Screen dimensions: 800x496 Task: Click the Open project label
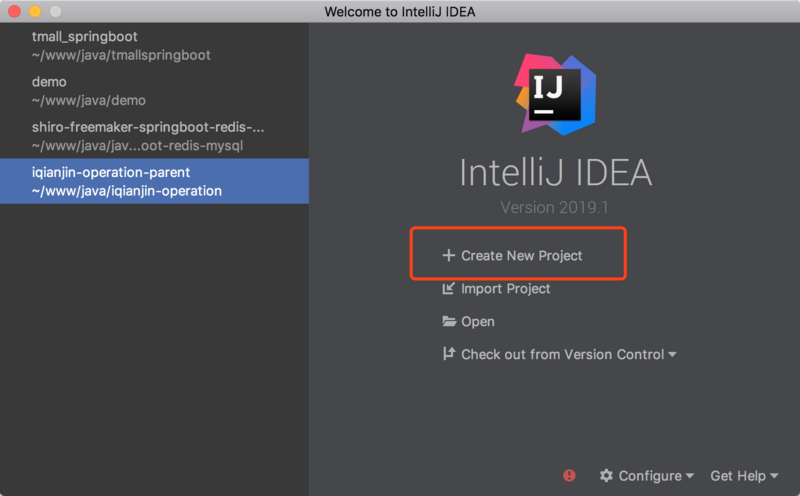pos(477,322)
